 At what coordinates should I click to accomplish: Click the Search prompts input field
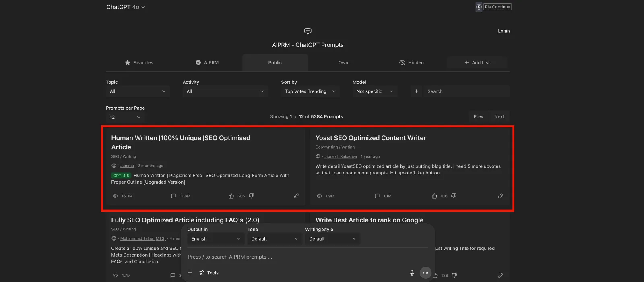[x=466, y=91]
